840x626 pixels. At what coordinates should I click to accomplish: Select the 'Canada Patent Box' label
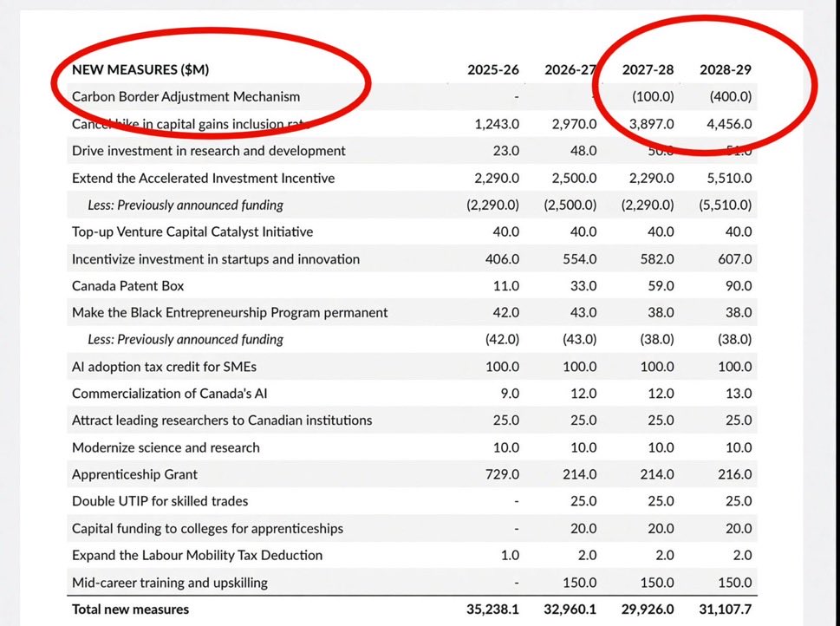pyautogui.click(x=127, y=285)
